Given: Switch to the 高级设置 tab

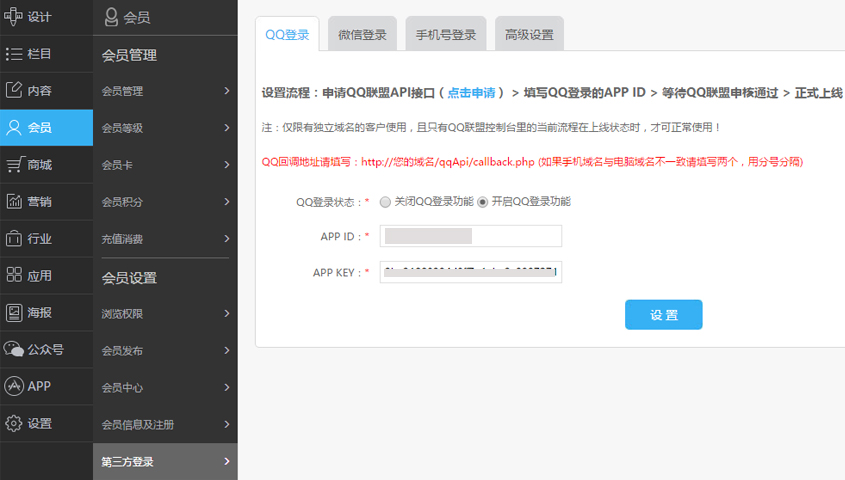Looking at the screenshot, I should 529,34.
